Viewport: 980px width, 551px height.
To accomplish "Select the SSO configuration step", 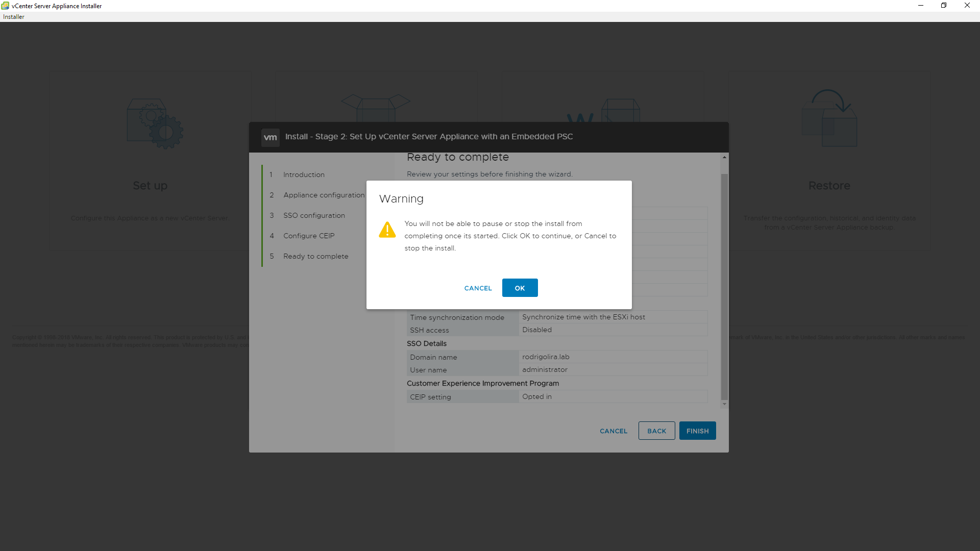I will (x=314, y=215).
